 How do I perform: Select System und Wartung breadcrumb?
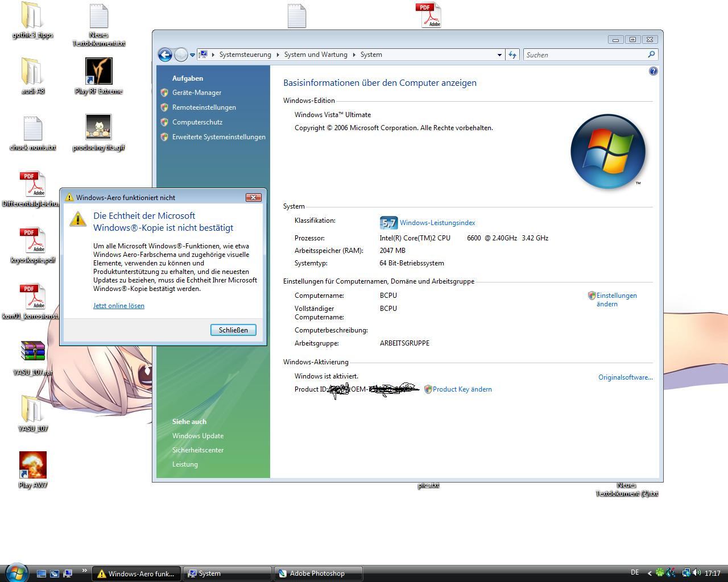pos(316,55)
